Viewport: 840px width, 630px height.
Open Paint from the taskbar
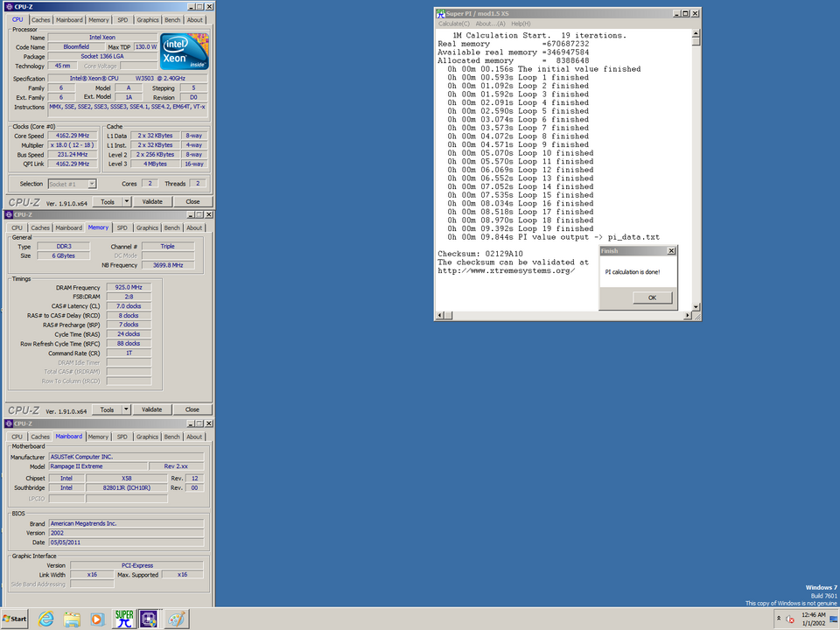click(176, 619)
